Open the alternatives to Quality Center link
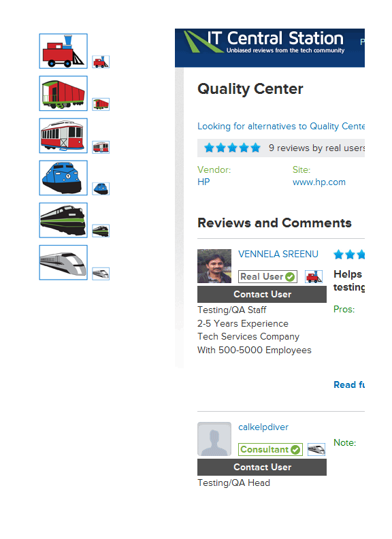 (x=281, y=126)
